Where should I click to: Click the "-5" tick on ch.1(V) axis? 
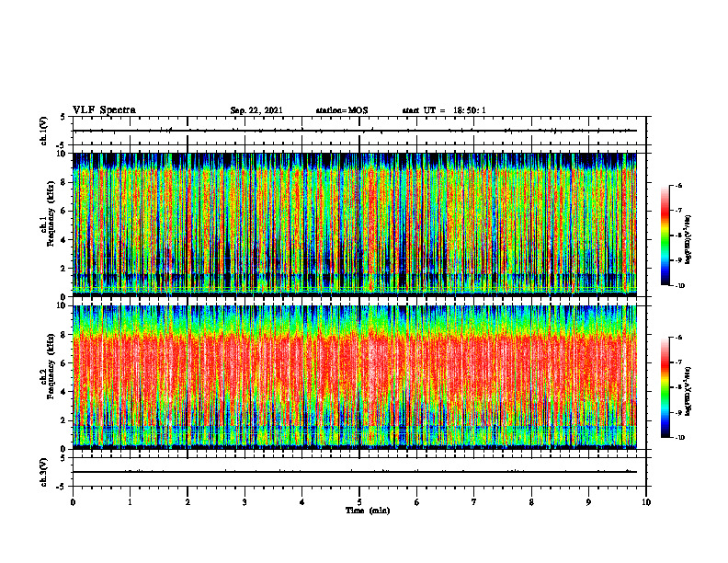point(62,145)
